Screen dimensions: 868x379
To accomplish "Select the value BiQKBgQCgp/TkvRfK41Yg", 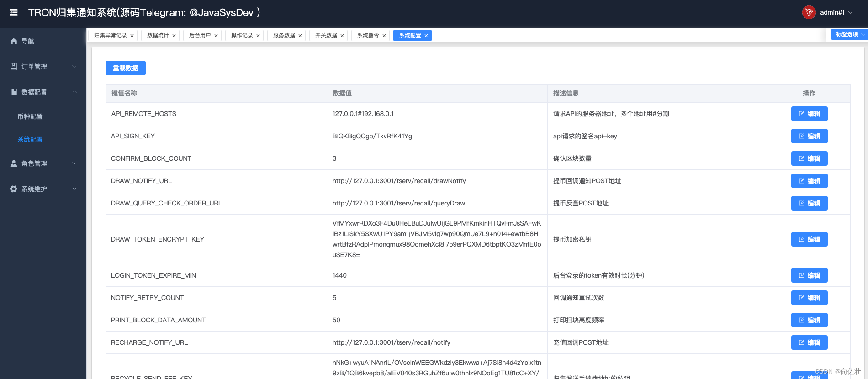I will coord(372,136).
